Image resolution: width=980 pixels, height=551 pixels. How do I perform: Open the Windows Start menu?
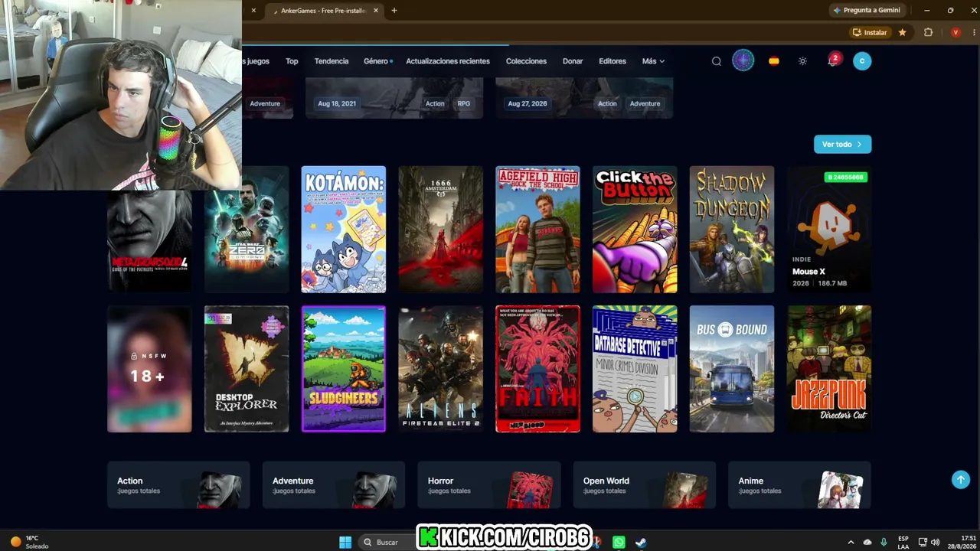coord(345,543)
